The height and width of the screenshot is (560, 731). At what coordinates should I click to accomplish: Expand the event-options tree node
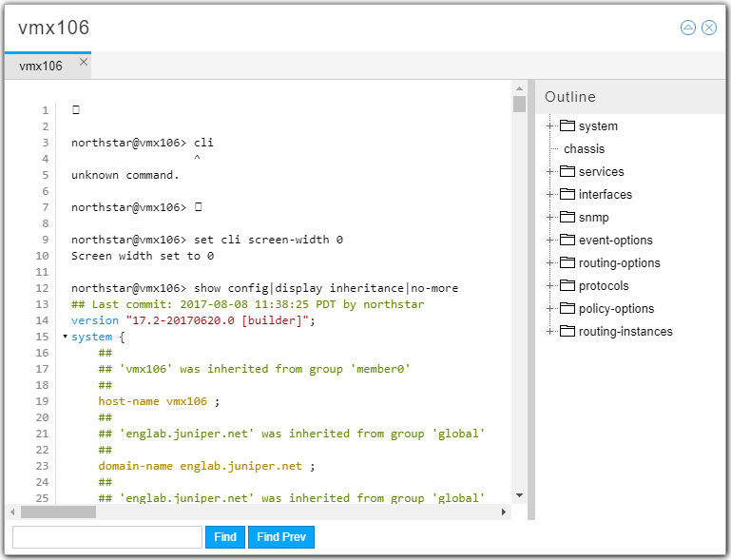click(550, 241)
